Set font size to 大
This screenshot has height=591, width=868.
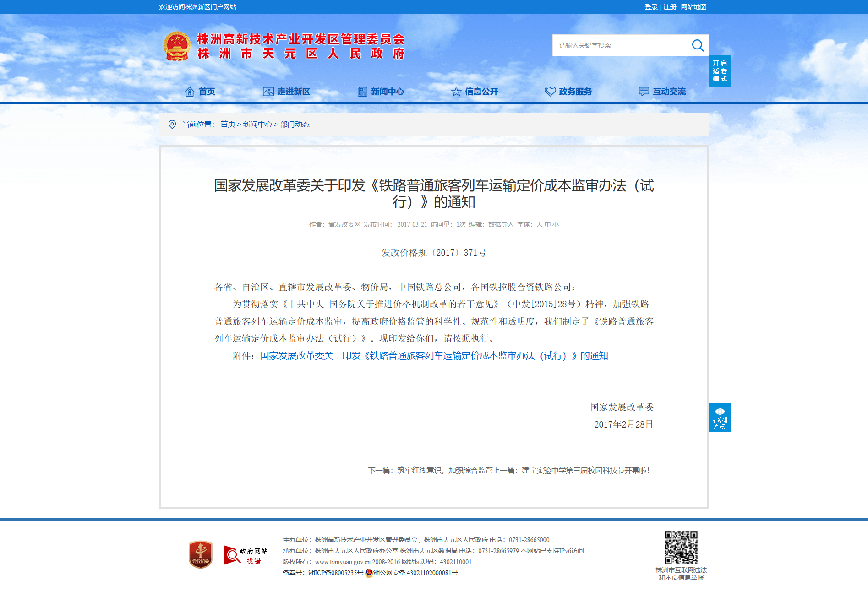pos(539,224)
